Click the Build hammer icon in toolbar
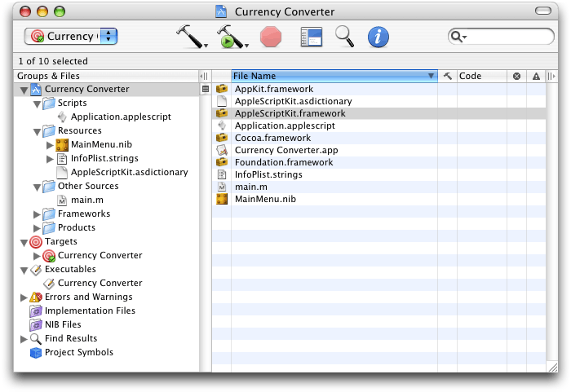This screenshot has width=571, height=392. click(188, 36)
